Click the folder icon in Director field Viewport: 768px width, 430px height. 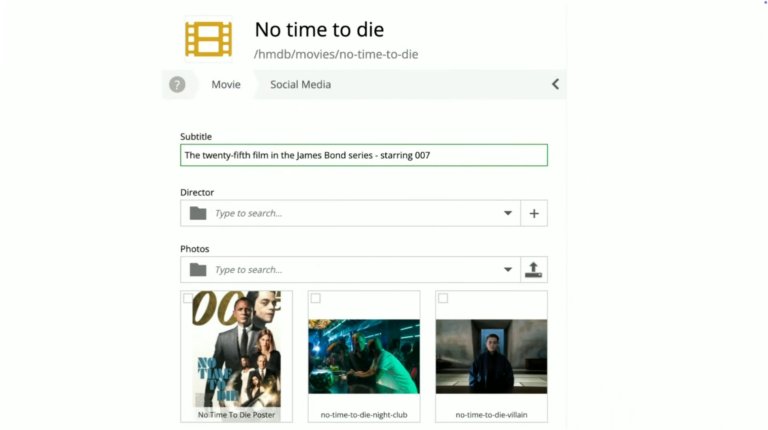pos(198,213)
